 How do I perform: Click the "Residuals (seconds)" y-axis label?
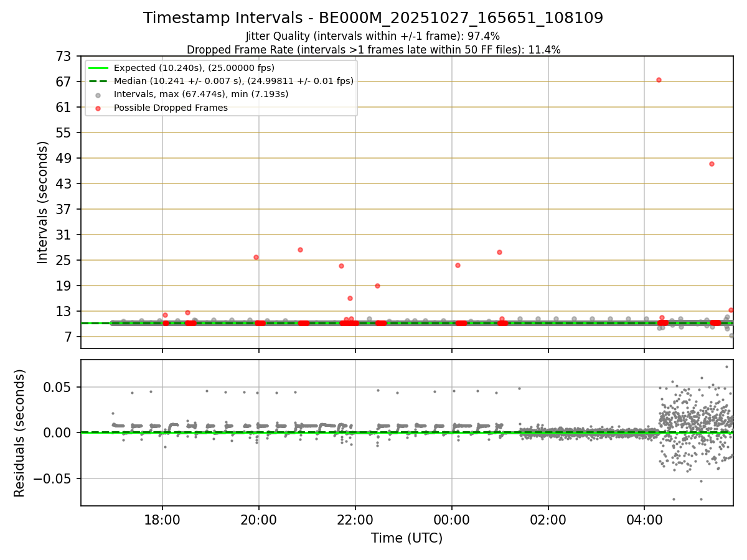(x=20, y=433)
